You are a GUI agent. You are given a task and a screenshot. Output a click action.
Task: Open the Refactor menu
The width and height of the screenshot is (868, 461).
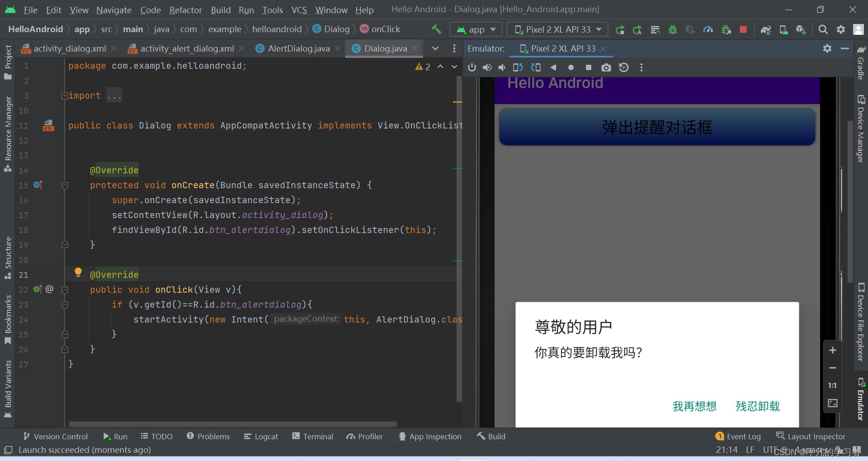pos(185,10)
